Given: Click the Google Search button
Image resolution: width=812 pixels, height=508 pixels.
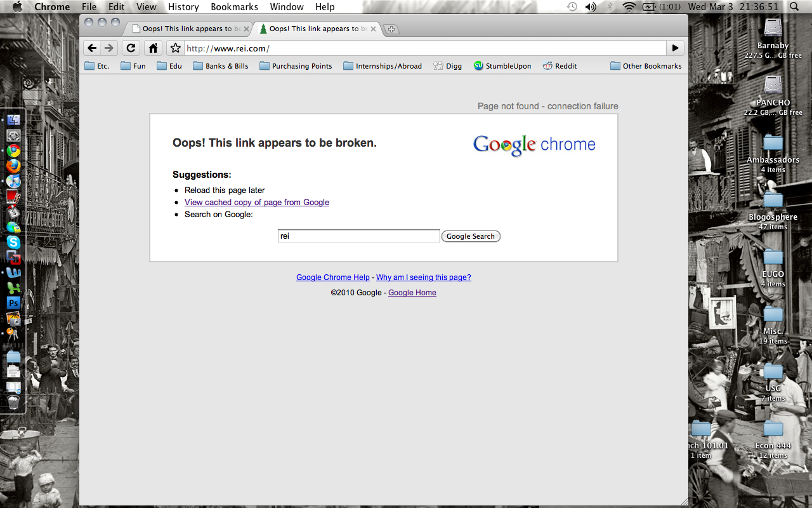Looking at the screenshot, I should tap(471, 236).
